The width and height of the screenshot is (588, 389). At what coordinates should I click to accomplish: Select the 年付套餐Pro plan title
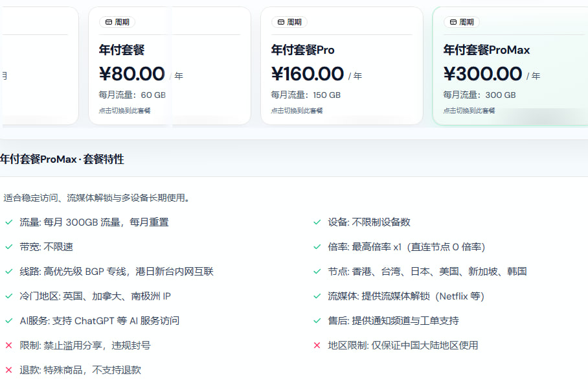click(x=302, y=50)
